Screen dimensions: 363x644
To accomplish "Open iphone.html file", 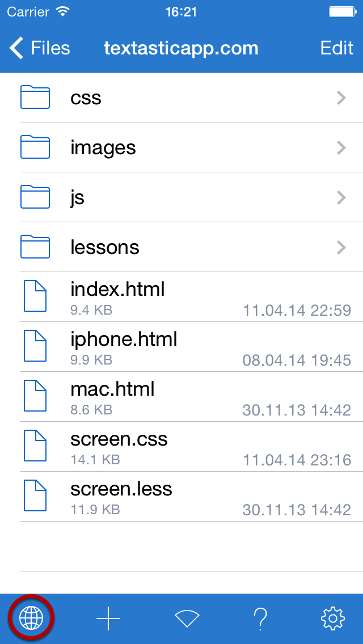I will tap(181, 347).
